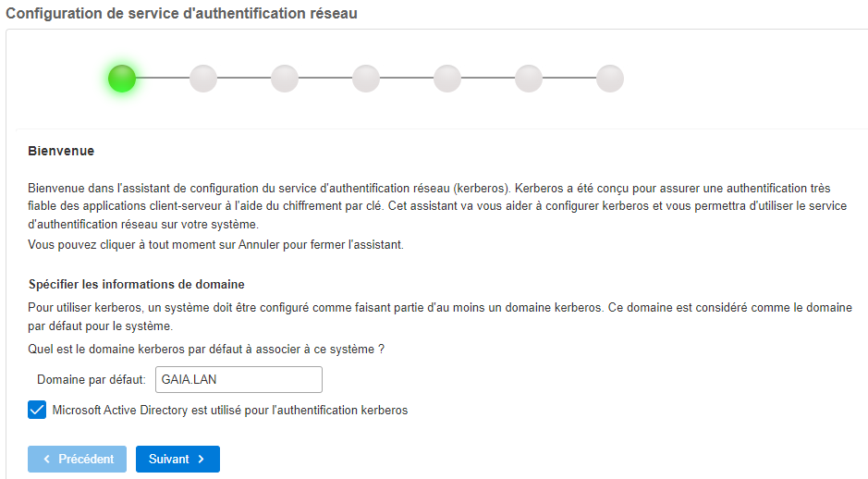Click the fourth progress step circle
The height and width of the screenshot is (479, 868).
366,78
